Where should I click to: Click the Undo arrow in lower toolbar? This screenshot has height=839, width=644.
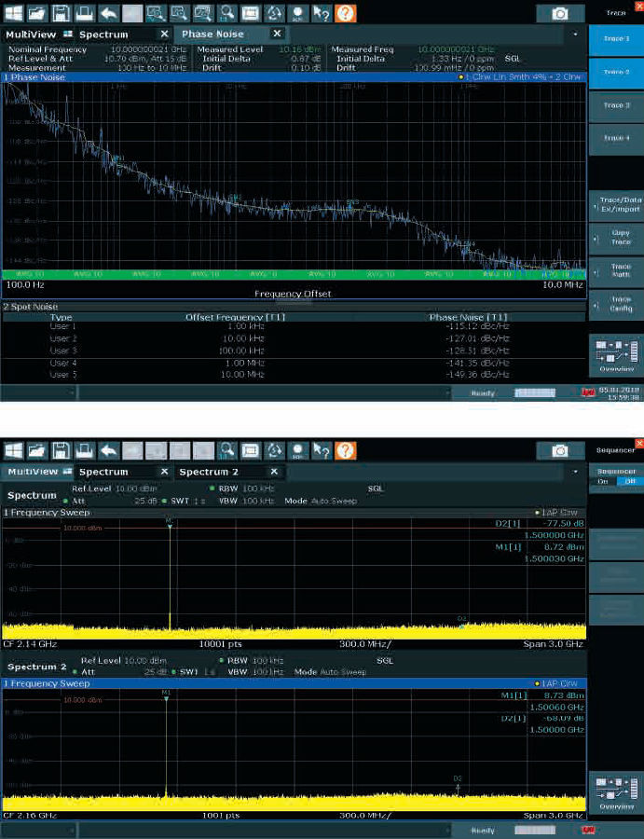pyautogui.click(x=109, y=450)
